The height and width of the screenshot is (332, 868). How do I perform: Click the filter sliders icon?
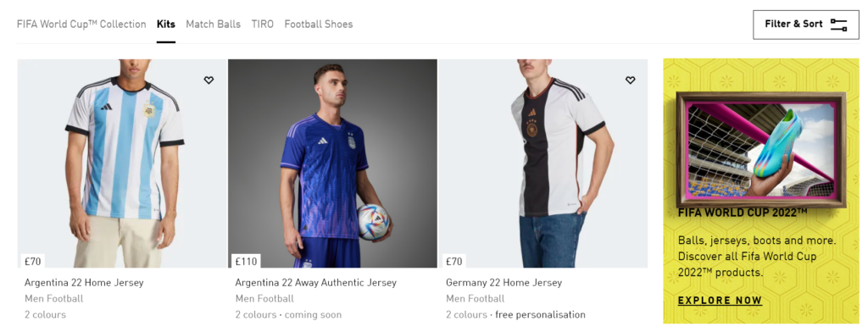point(838,25)
